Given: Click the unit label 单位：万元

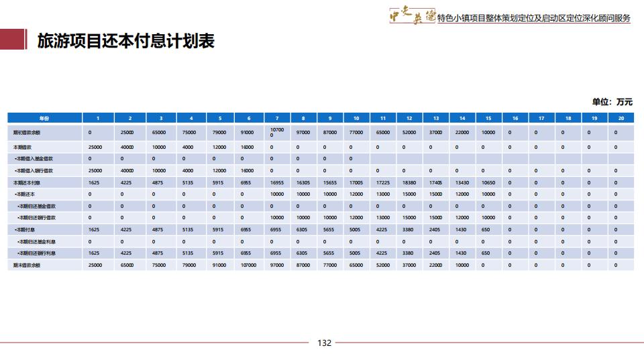Looking at the screenshot, I should coord(612,102).
